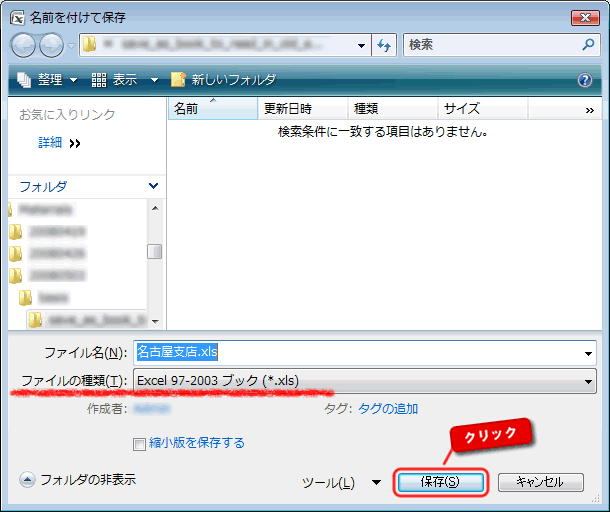
Task: Click the Excel icon in the title bar
Action: [x=18, y=18]
